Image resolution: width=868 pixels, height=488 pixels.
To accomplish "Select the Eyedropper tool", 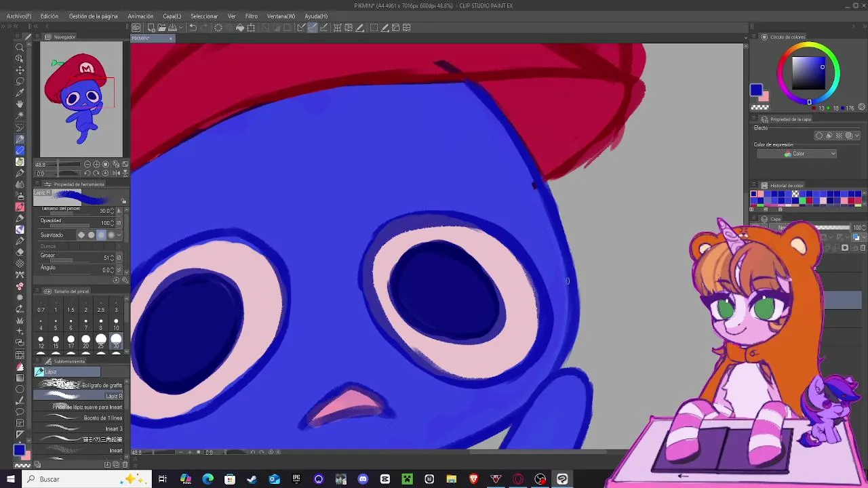I will point(20,93).
